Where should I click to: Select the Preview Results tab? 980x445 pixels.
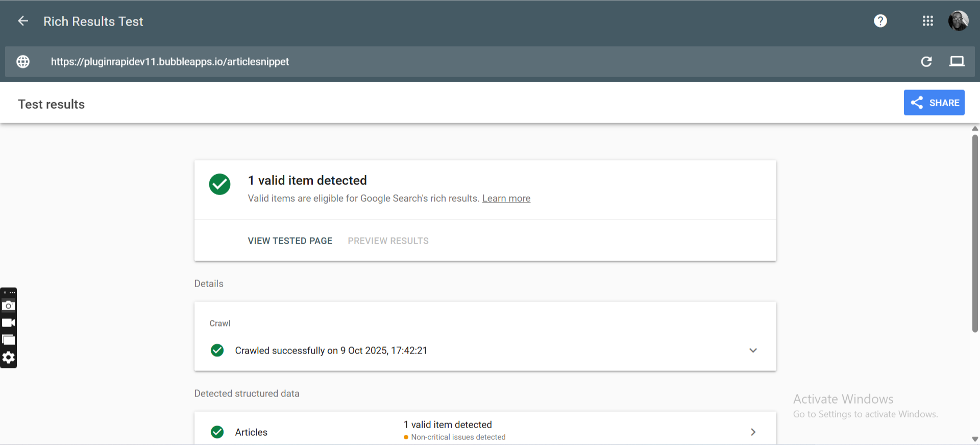coord(388,241)
